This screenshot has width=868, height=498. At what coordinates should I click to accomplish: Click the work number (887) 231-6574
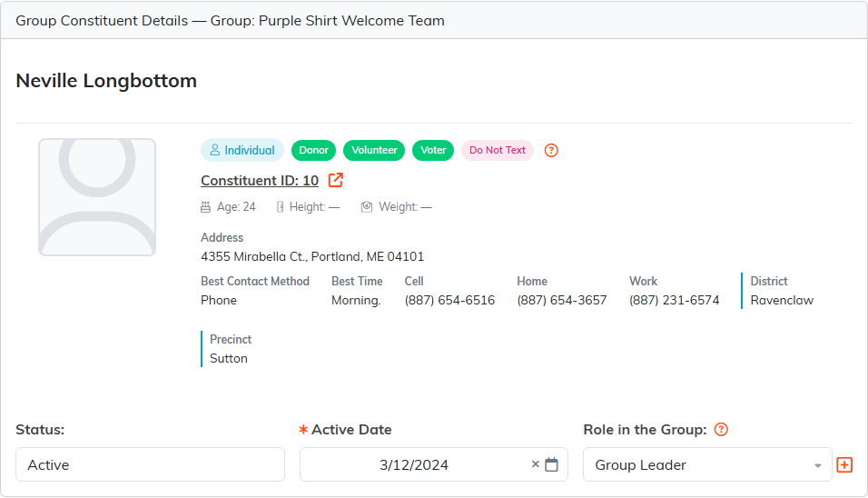(675, 300)
